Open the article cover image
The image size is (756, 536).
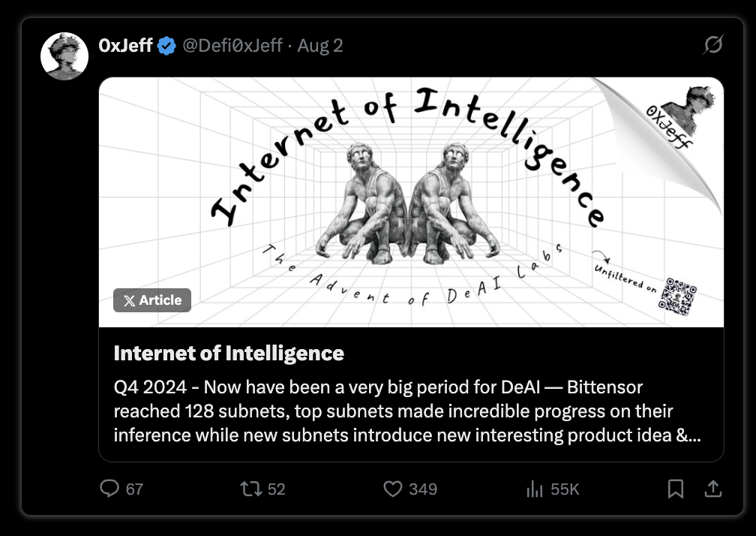coord(411,202)
